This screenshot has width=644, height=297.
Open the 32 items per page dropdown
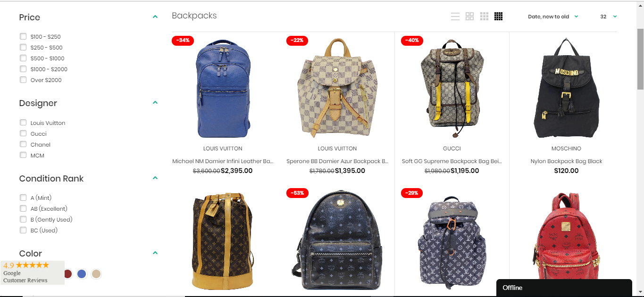tap(609, 16)
